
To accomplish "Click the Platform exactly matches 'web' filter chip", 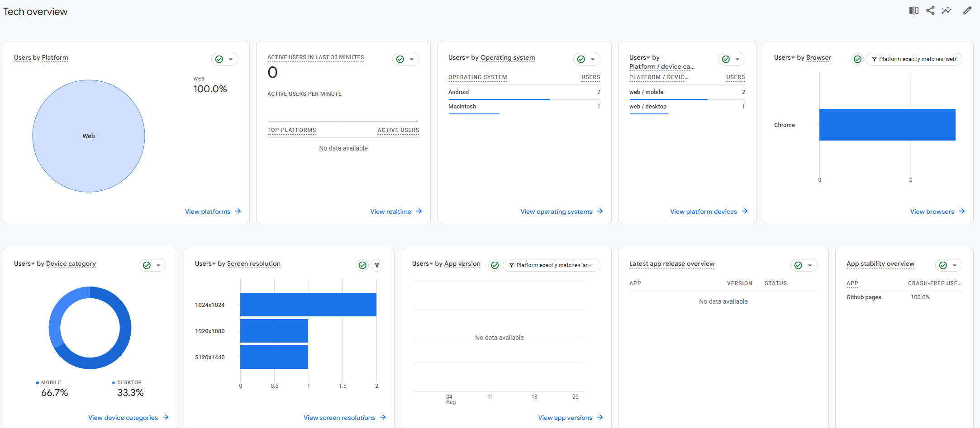I will click(913, 59).
